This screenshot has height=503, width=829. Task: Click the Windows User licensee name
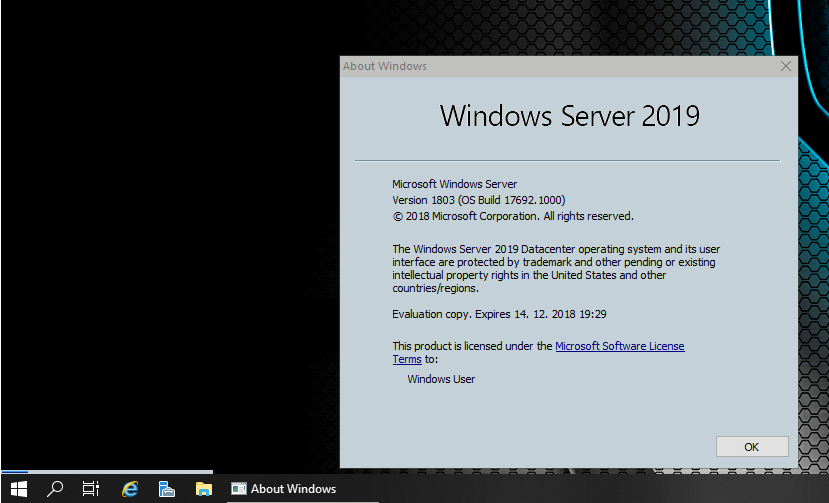441,379
